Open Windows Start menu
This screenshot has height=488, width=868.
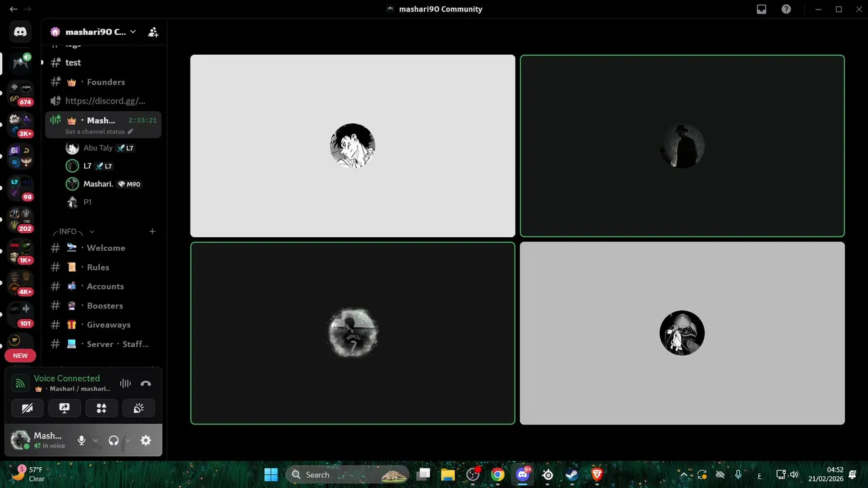tap(271, 474)
